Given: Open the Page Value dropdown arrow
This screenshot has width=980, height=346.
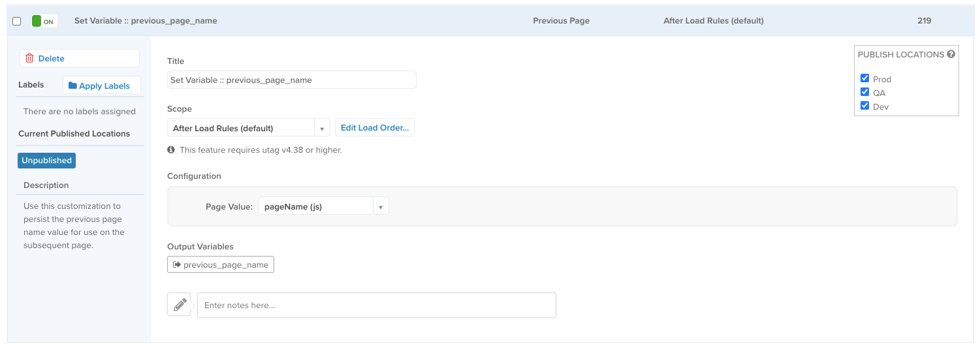Looking at the screenshot, I should [x=381, y=206].
